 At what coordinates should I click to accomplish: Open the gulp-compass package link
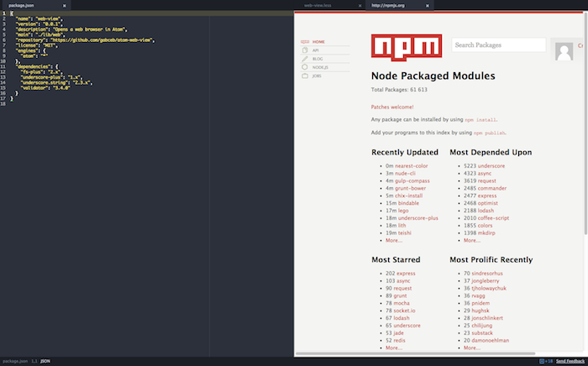(412, 181)
